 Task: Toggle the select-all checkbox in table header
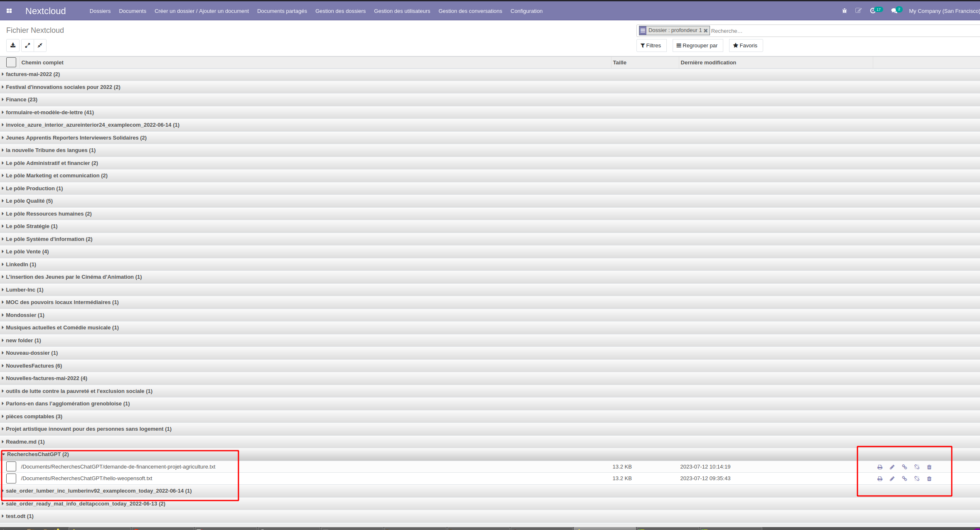tap(11, 62)
